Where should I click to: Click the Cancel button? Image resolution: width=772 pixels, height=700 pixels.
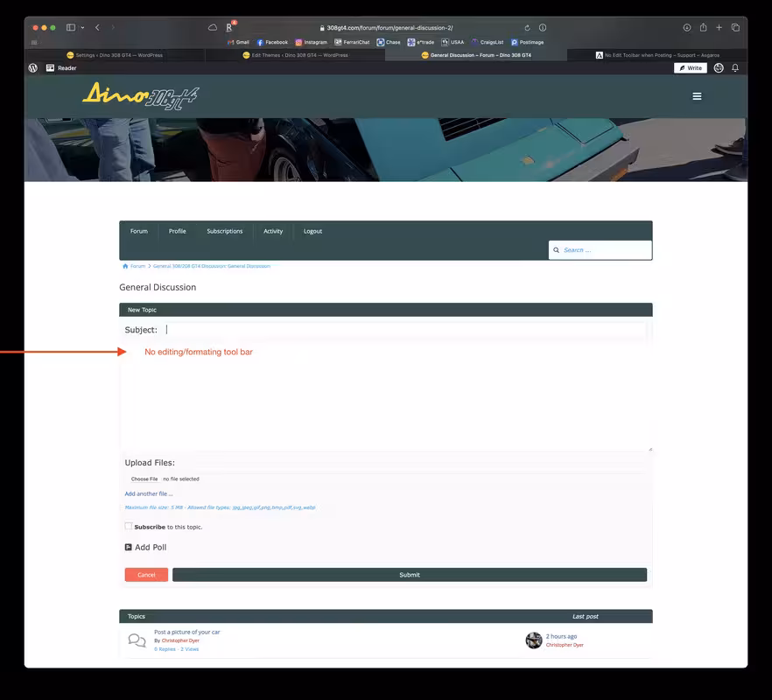coord(146,575)
